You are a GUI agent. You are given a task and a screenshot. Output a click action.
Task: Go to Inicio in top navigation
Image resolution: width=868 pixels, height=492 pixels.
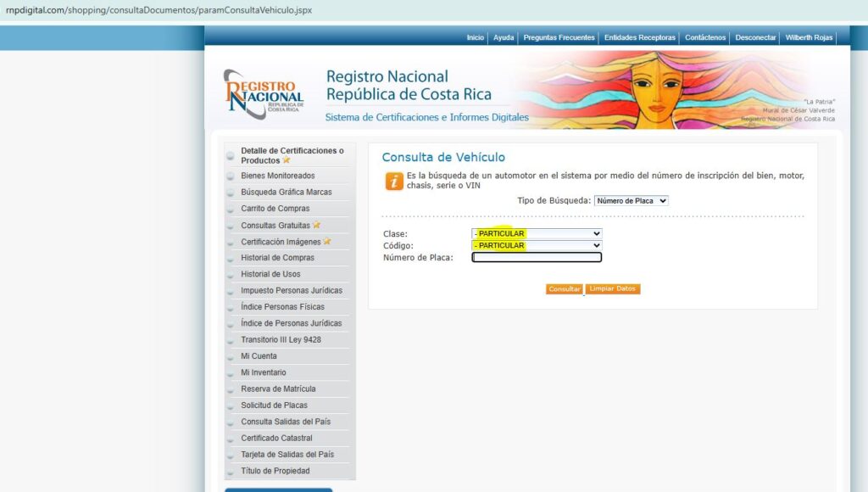click(475, 37)
